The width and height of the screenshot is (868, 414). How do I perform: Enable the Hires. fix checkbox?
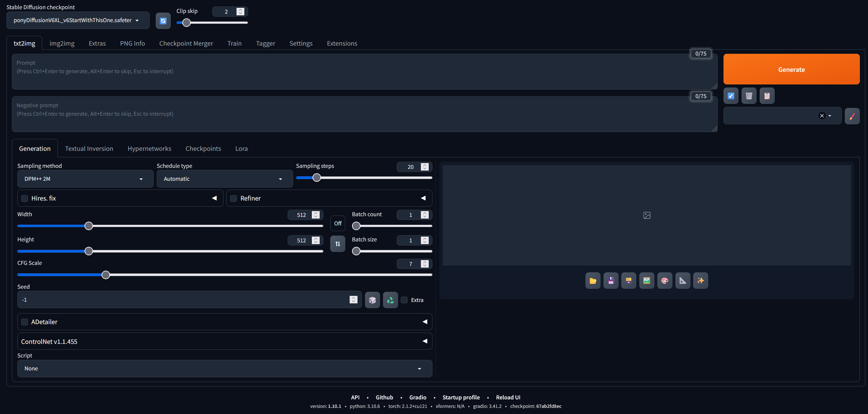(x=25, y=198)
